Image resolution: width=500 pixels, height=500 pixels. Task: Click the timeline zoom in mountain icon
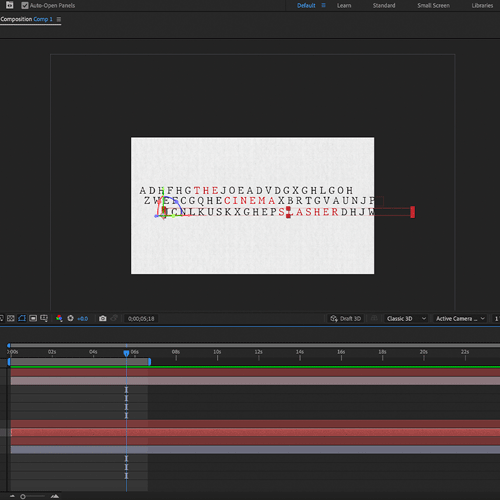tap(55, 496)
